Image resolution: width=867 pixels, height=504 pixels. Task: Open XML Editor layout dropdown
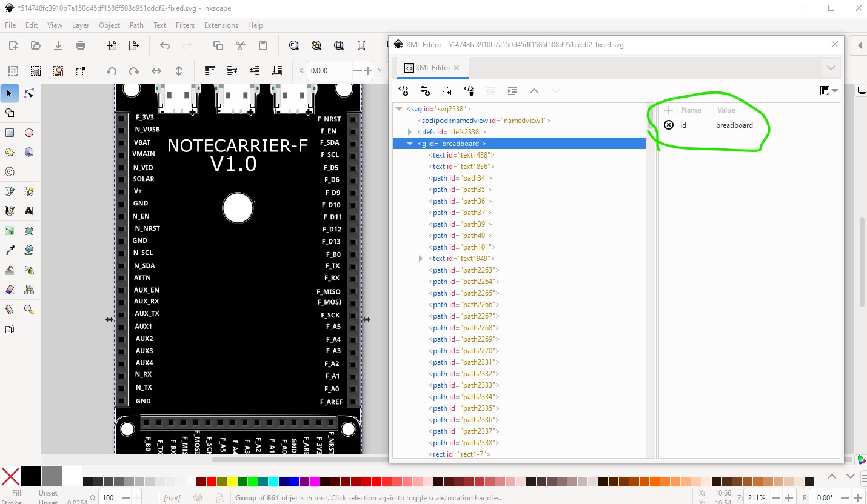(829, 91)
